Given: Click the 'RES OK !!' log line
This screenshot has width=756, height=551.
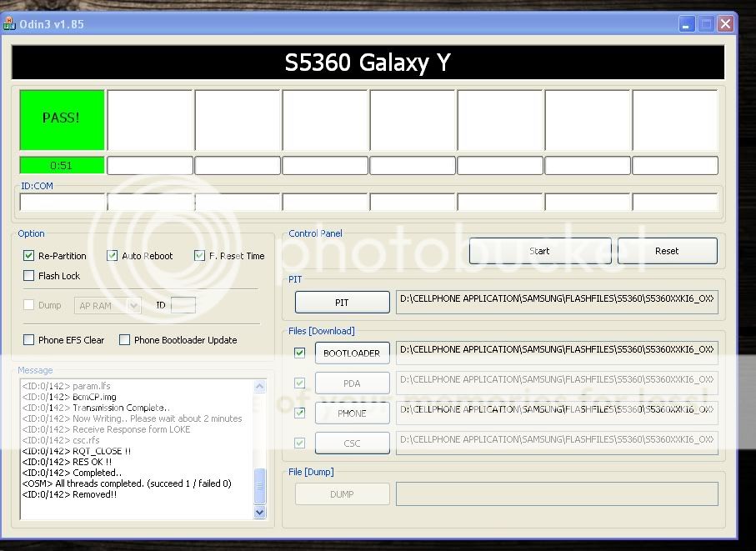Looking at the screenshot, I should coord(67,462).
